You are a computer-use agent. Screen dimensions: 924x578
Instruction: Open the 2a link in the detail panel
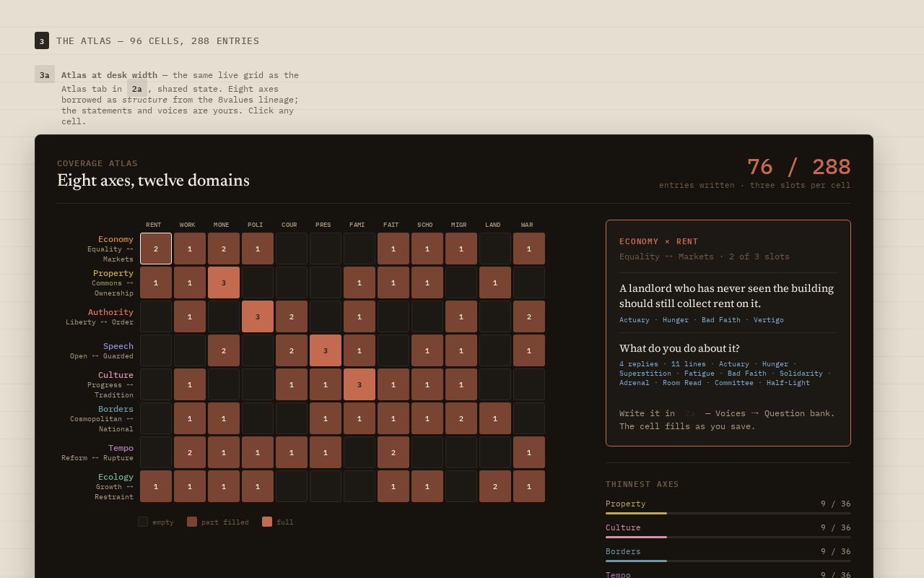pos(690,413)
